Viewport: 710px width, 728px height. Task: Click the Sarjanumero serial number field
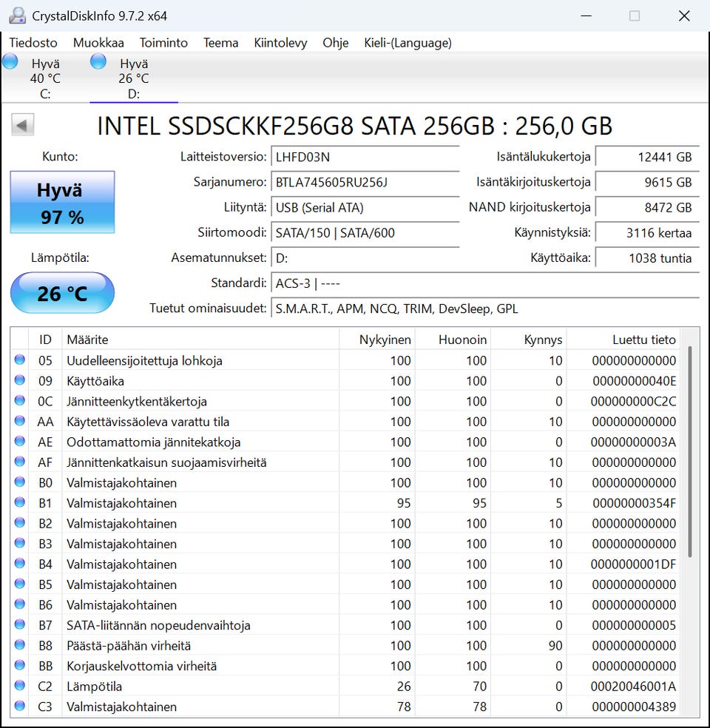pos(364,182)
